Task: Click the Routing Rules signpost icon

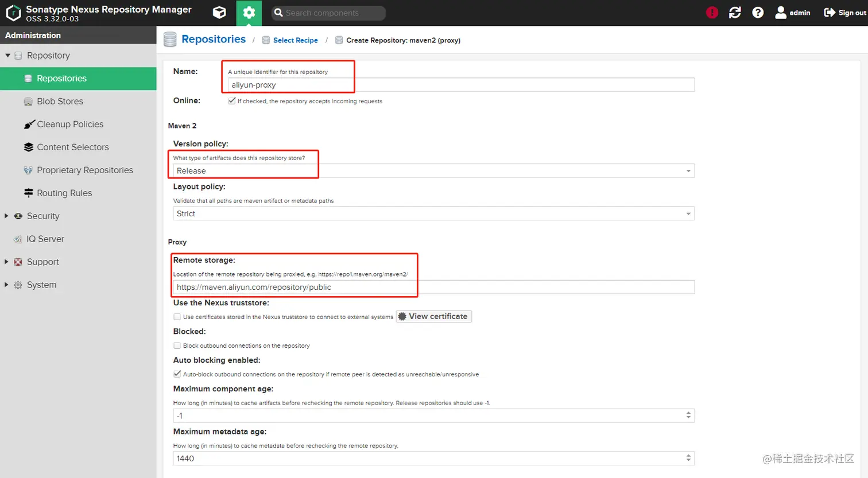Action: 28,193
